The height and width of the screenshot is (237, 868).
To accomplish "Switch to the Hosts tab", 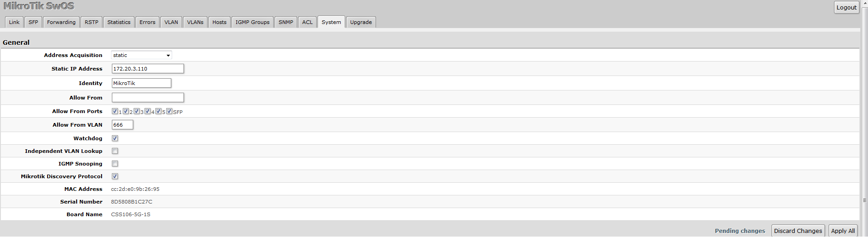I will pos(219,22).
